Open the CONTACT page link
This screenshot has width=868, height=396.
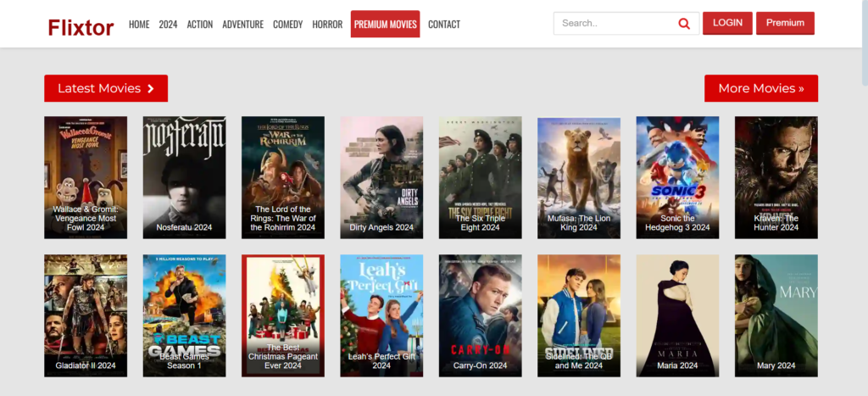point(444,25)
